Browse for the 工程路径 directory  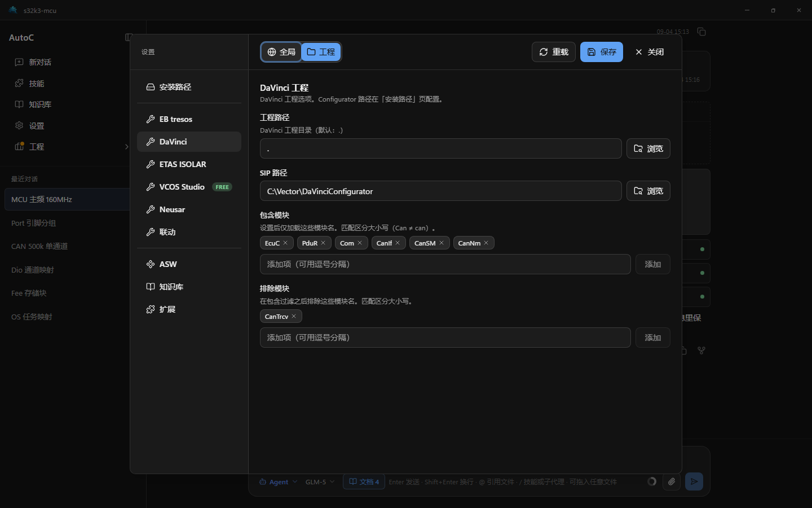pos(648,148)
